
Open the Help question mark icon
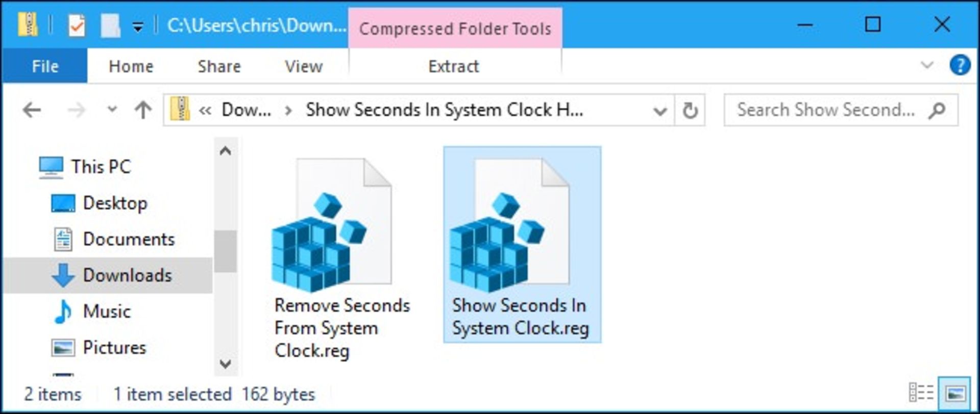click(960, 65)
